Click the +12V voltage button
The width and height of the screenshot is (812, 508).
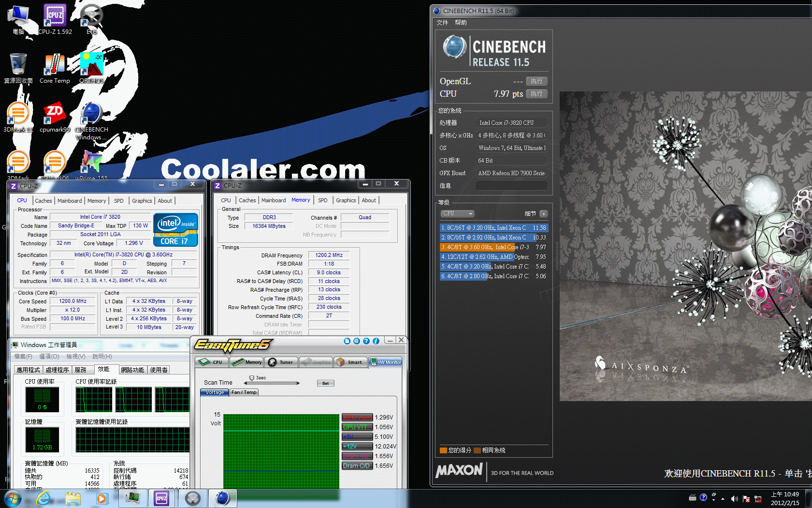coord(357,446)
